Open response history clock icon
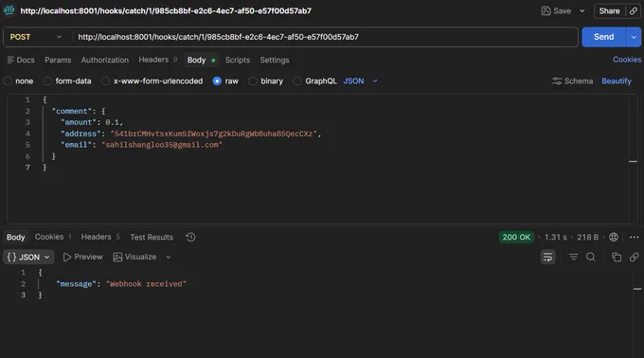Screen dimensions: 644x358 click(190, 237)
